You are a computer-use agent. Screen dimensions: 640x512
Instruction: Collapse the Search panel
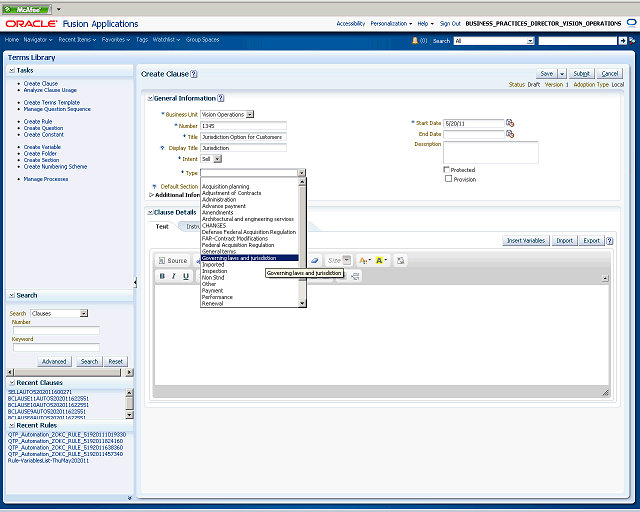pyautogui.click(x=12, y=295)
